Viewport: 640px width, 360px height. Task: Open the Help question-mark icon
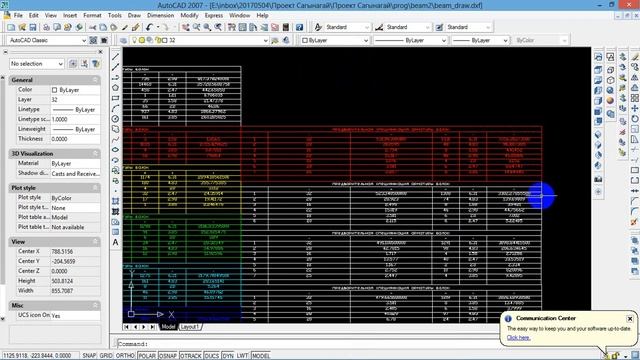click(300, 27)
